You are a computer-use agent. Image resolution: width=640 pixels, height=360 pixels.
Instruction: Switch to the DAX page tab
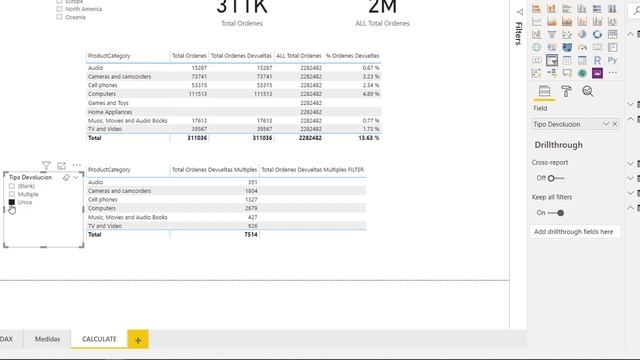tap(6, 339)
